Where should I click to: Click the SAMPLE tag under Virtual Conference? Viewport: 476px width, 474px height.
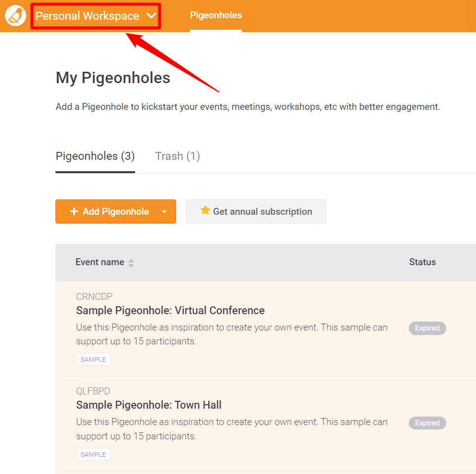click(x=93, y=360)
